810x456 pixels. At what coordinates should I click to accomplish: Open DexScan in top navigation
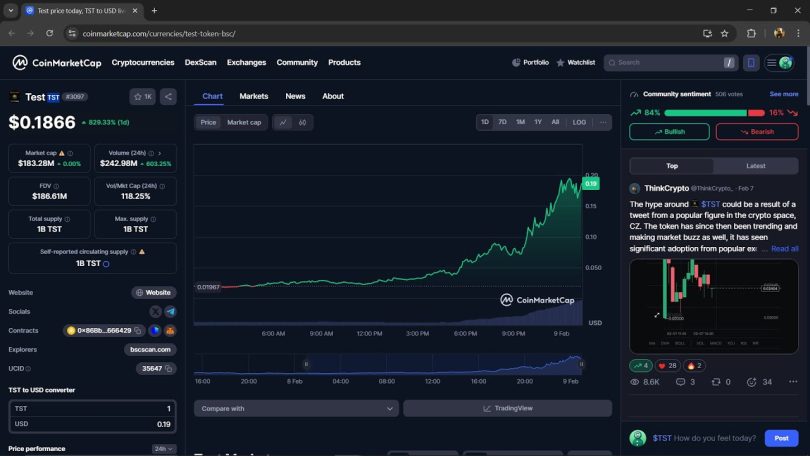coord(200,62)
